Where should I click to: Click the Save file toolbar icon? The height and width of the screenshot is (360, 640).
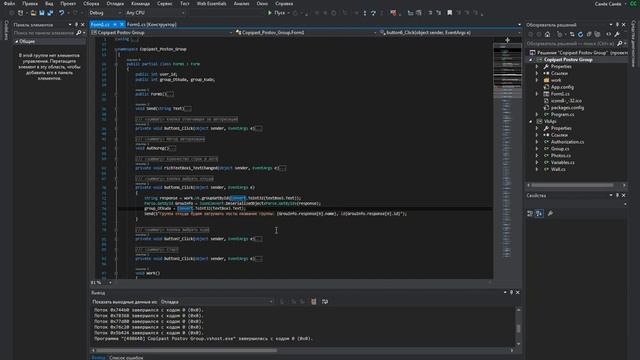(x=42, y=13)
